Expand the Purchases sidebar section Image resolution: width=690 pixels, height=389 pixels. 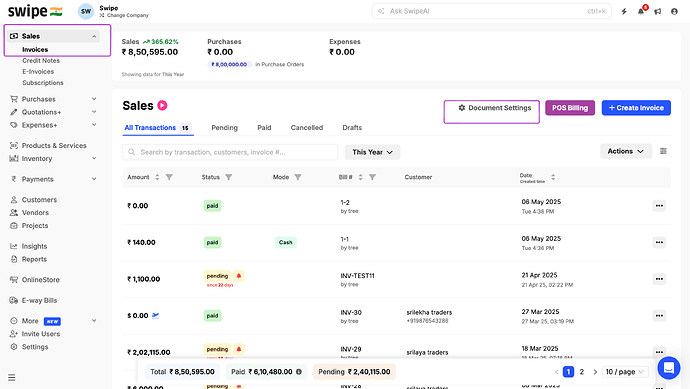click(x=94, y=99)
